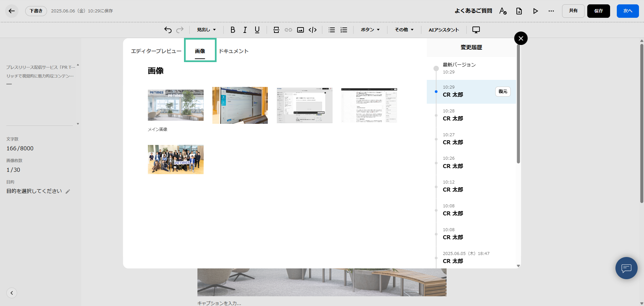Toggle underline formatting
Screen dimensions: 644x306
pos(257,30)
